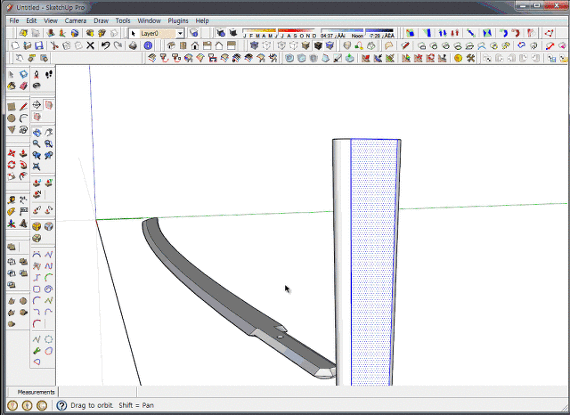Click inside the Measurements input box

(x=97, y=392)
